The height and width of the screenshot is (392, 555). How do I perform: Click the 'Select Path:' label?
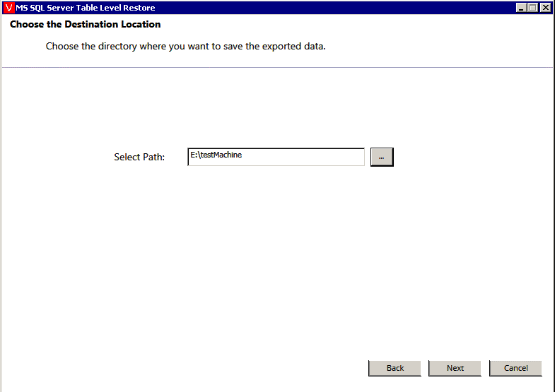[x=139, y=157]
